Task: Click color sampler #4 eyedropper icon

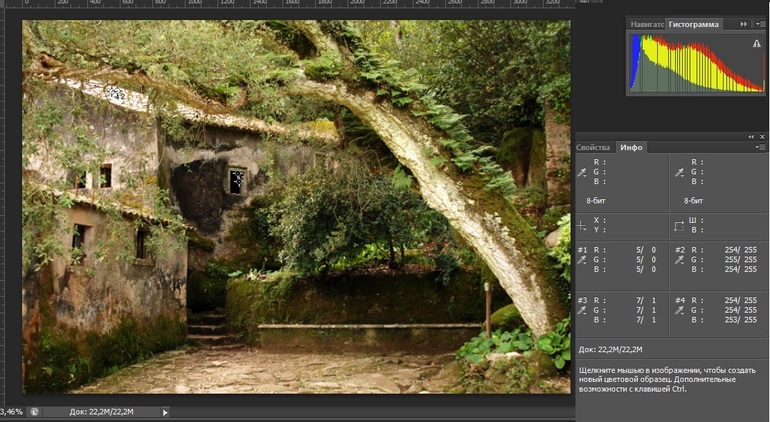Action: coord(678,311)
